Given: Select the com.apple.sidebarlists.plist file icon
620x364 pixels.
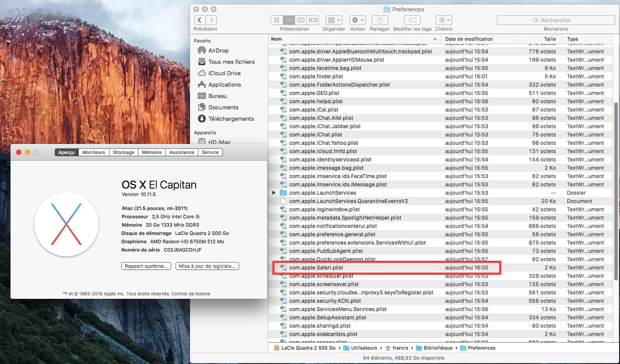Looking at the screenshot, I should [283, 334].
